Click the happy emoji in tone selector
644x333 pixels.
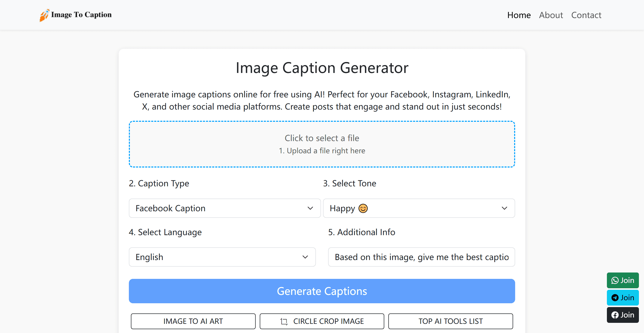click(x=363, y=208)
